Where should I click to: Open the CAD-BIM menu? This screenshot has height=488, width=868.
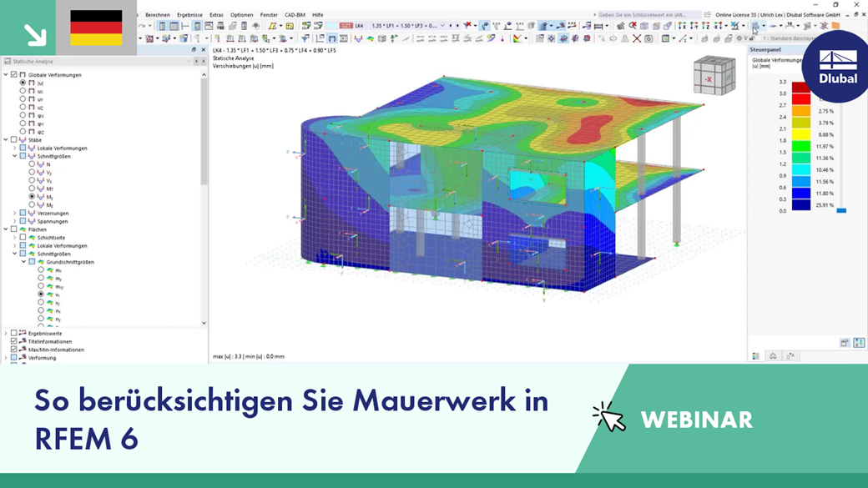pos(295,15)
